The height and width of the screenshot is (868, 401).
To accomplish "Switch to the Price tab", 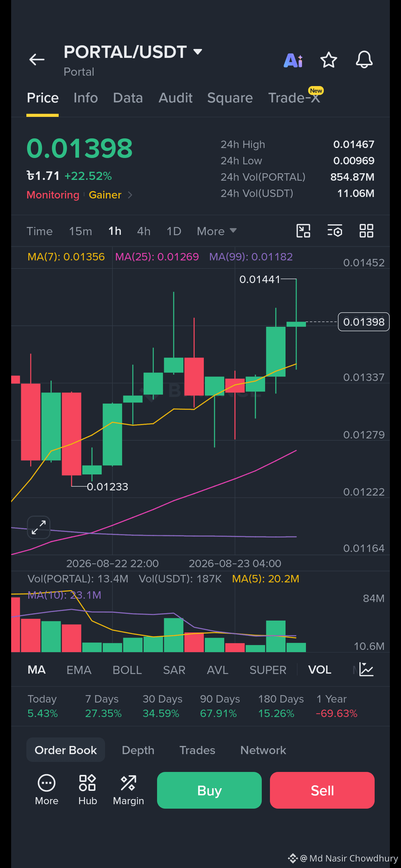I will click(x=43, y=98).
